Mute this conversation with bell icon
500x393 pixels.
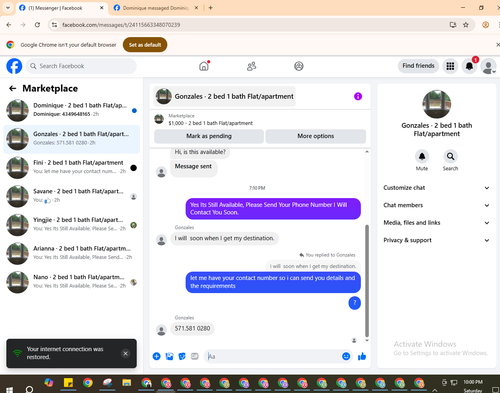click(x=422, y=156)
